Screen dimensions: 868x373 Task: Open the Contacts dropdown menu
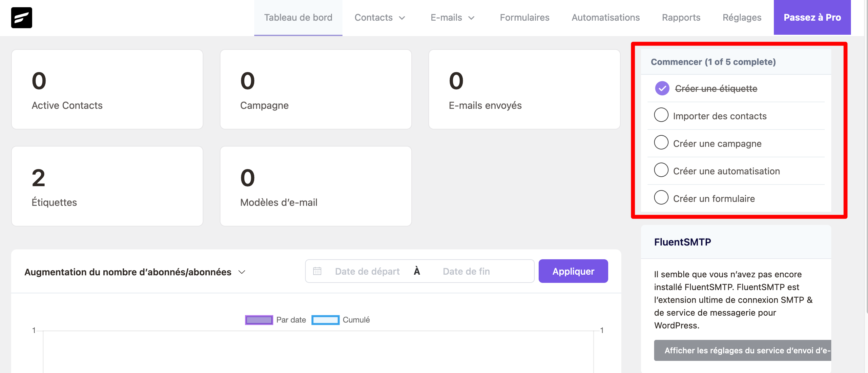tap(380, 17)
